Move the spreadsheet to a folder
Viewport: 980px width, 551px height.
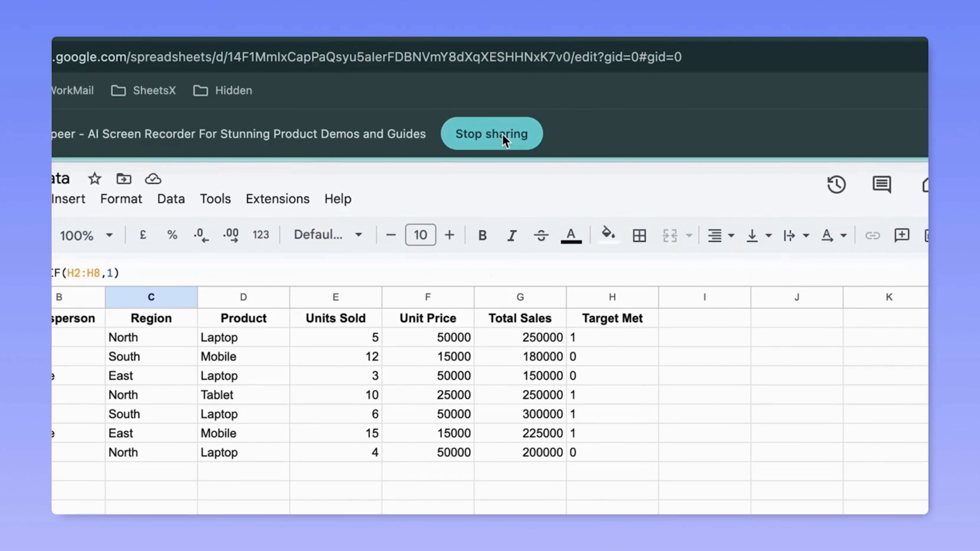pos(124,179)
